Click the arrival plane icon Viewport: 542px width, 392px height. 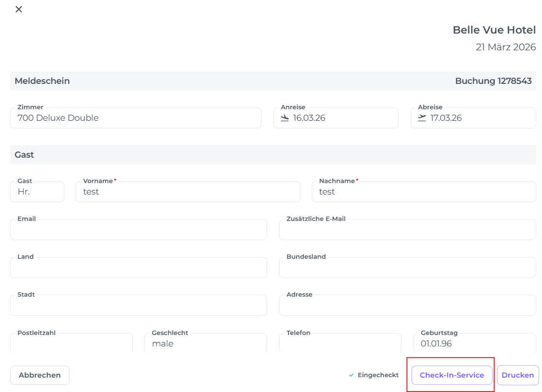click(x=285, y=118)
